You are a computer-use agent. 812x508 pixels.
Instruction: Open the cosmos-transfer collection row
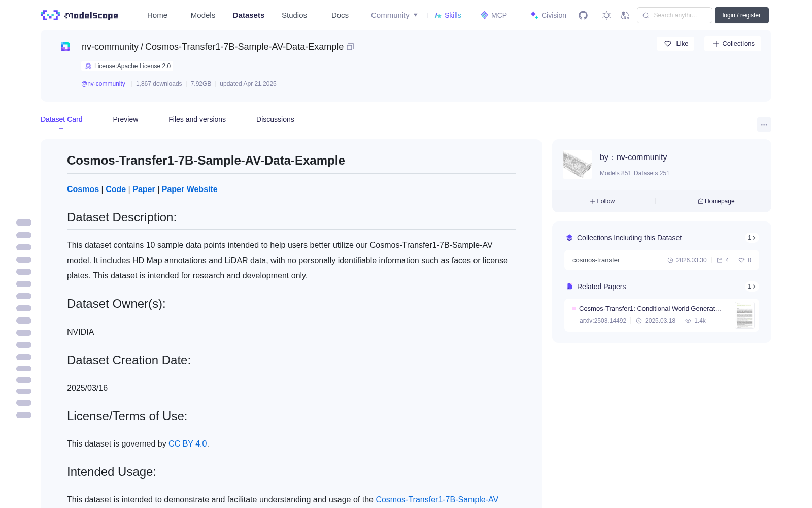click(x=662, y=260)
